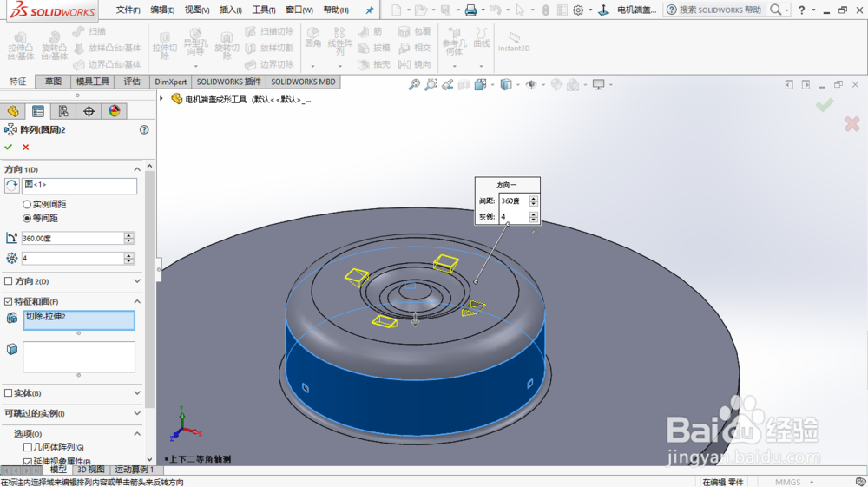Click the Zoom to Fit magnifier icon
The height and width of the screenshot is (487, 868).
414,85
